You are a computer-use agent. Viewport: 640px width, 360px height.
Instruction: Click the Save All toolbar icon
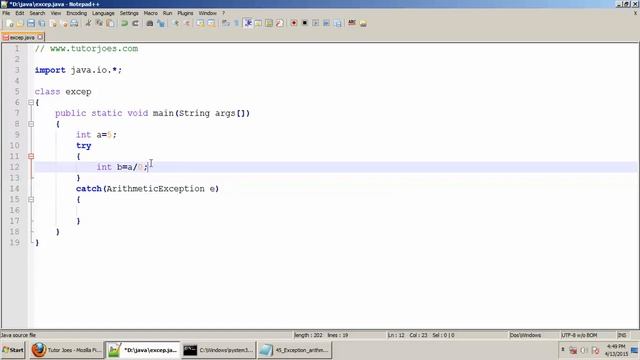[x=42, y=23]
